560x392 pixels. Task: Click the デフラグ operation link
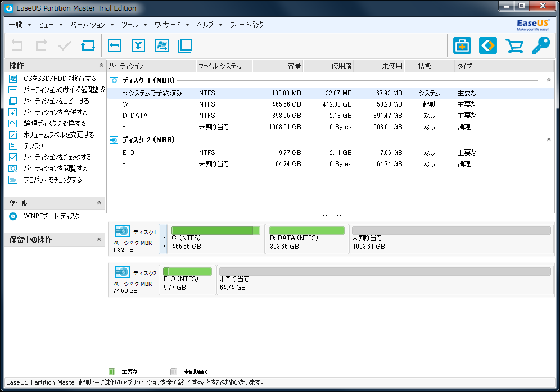34,146
